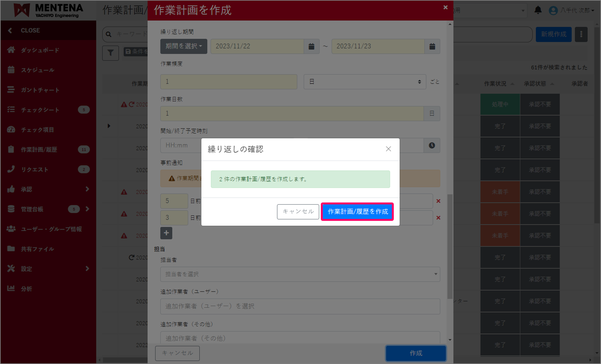This screenshot has height=364, width=601.
Task: Open the ダッシュボード page from the sidebar
Action: pos(39,50)
